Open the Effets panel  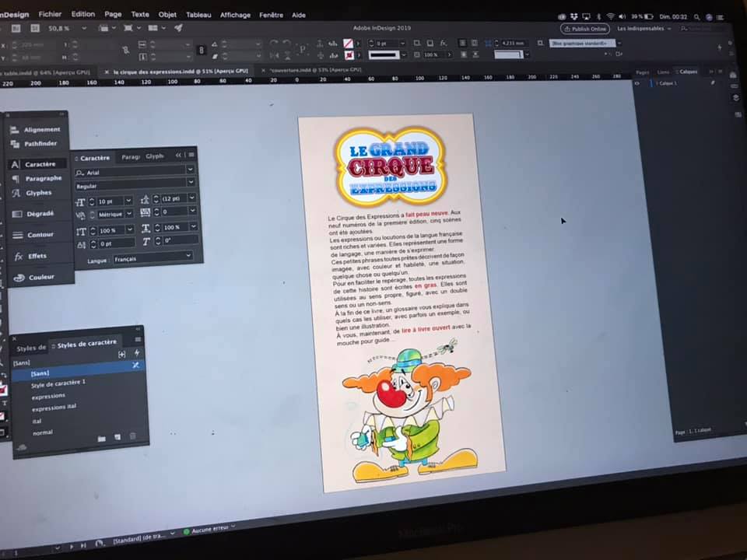pos(30,256)
